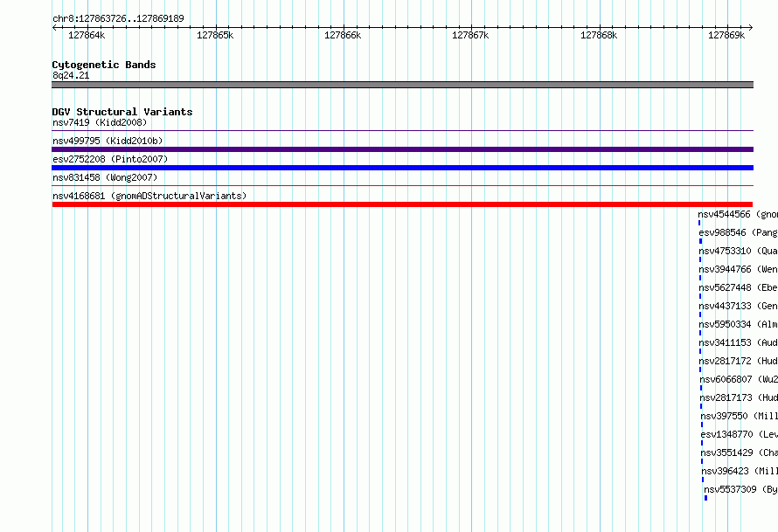Click the 127869k ruler tick label
Viewport: 778px width, 532px height.
pos(726,35)
